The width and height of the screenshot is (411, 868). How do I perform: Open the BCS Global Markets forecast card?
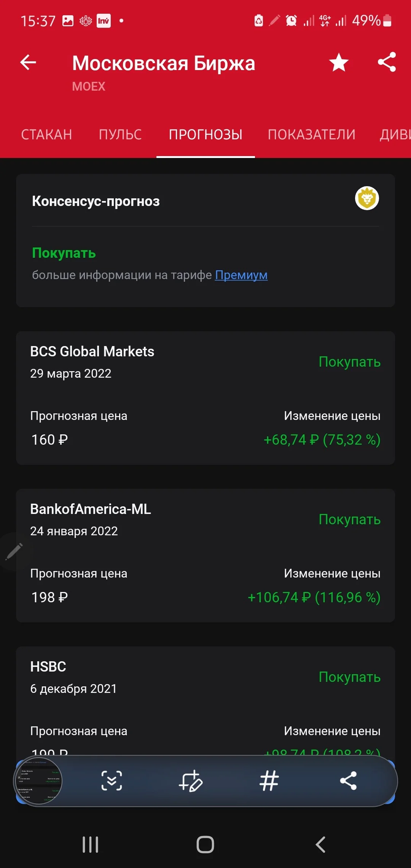(x=205, y=398)
